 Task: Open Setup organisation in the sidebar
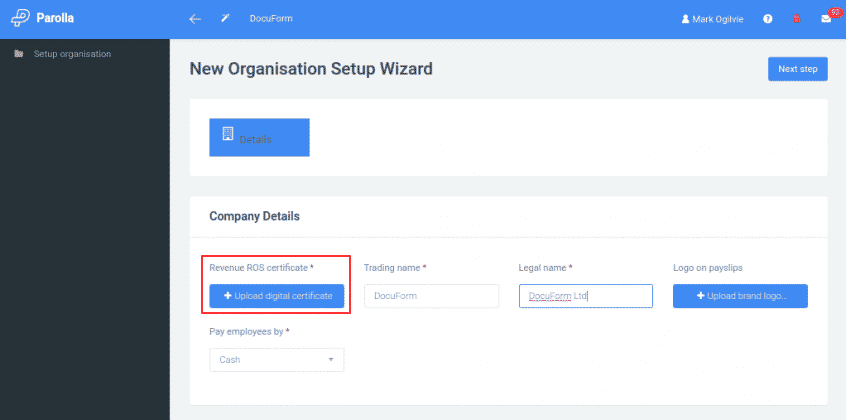point(72,53)
